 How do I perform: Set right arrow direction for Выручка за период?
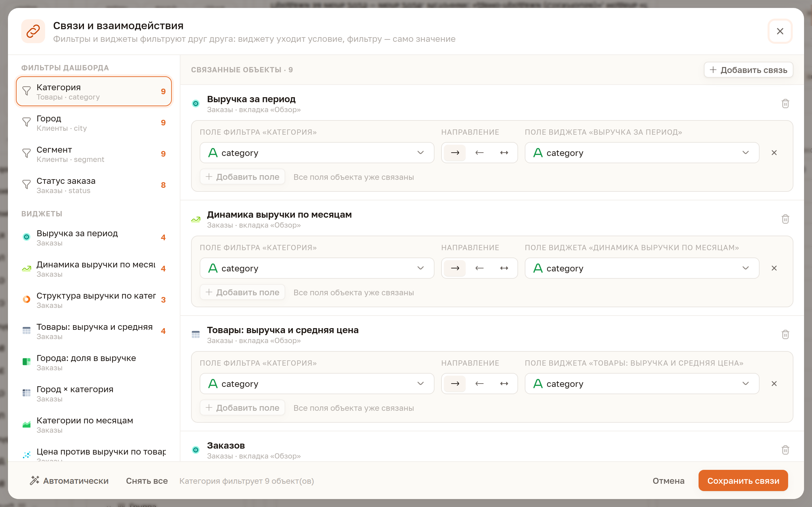click(455, 153)
